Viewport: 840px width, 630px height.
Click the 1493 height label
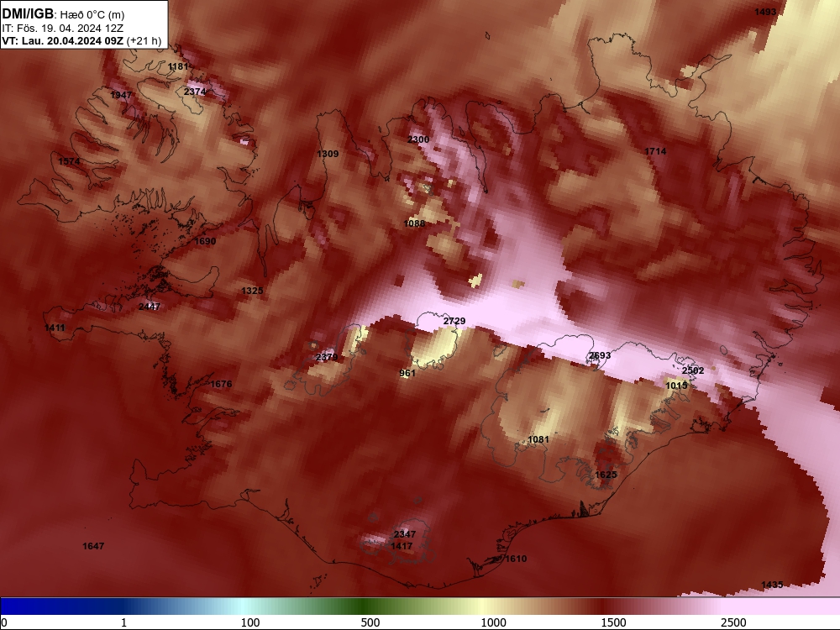pyautogui.click(x=765, y=12)
